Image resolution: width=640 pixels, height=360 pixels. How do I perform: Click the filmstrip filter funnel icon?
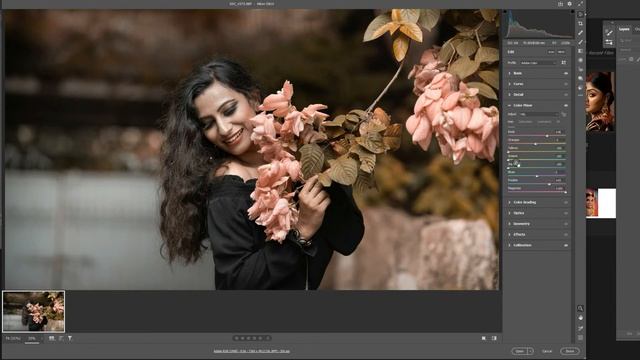(70, 338)
